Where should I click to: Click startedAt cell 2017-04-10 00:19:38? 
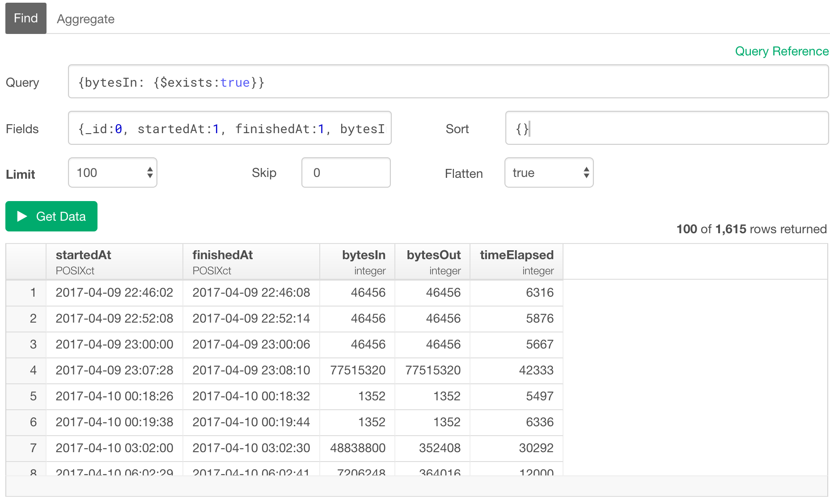point(114,422)
